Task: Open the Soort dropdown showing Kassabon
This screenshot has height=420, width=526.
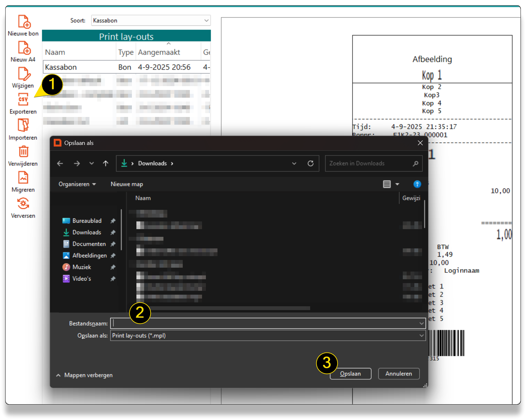Action: pyautogui.click(x=151, y=21)
